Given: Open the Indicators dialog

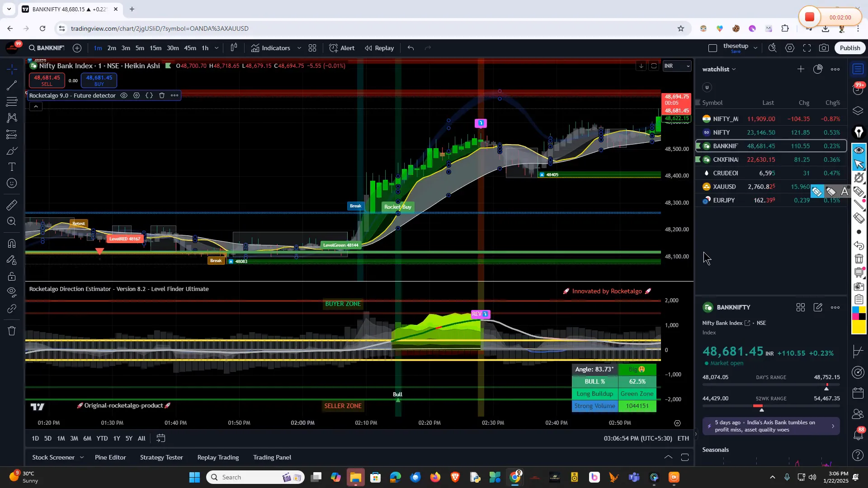Looking at the screenshot, I should 270,48.
